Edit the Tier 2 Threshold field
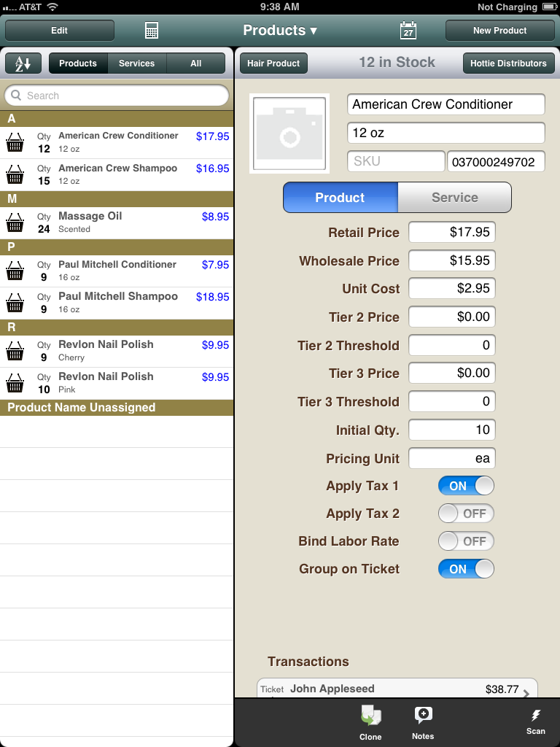 click(452, 345)
